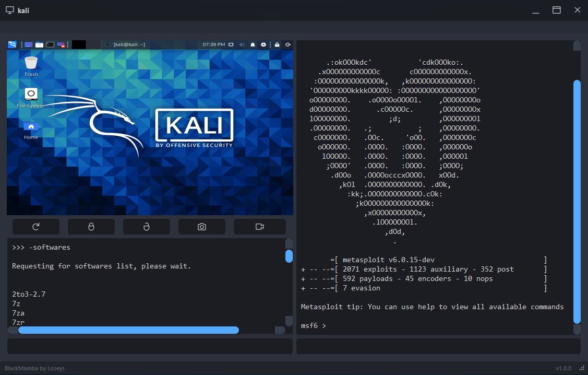Take a screenshot using the camera icon
This screenshot has height=375, width=588.
click(202, 226)
